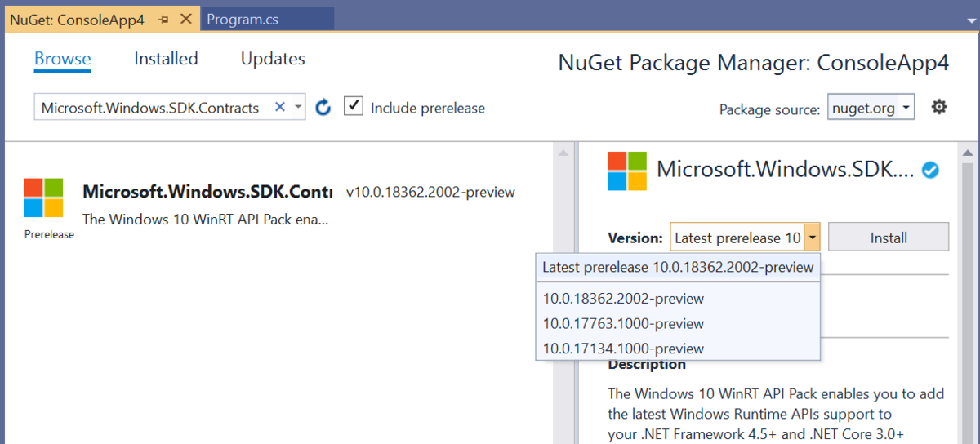Choose Latest prerelease 10.0.18362.2002-preview option
Viewport: 980px width, 444px height.
(678, 267)
